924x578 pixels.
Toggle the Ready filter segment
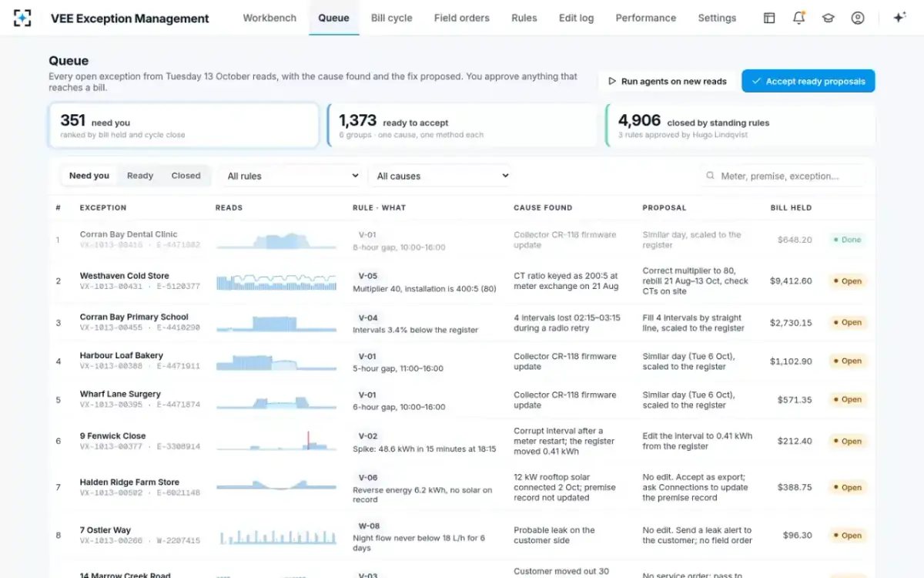click(140, 176)
